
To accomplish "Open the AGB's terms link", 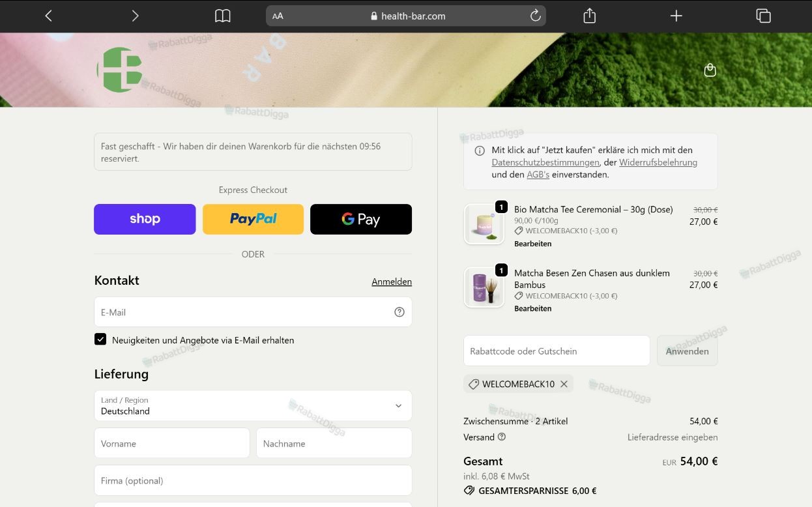I will (x=538, y=175).
